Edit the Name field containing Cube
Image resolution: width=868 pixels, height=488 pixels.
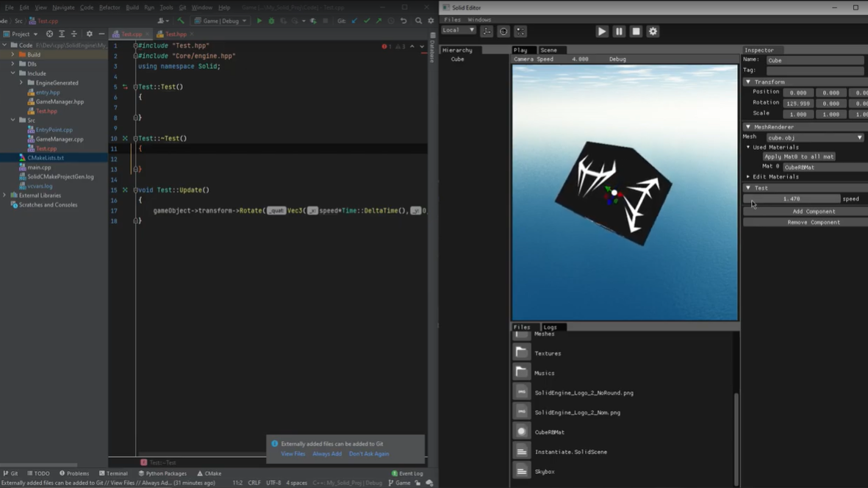coord(815,60)
